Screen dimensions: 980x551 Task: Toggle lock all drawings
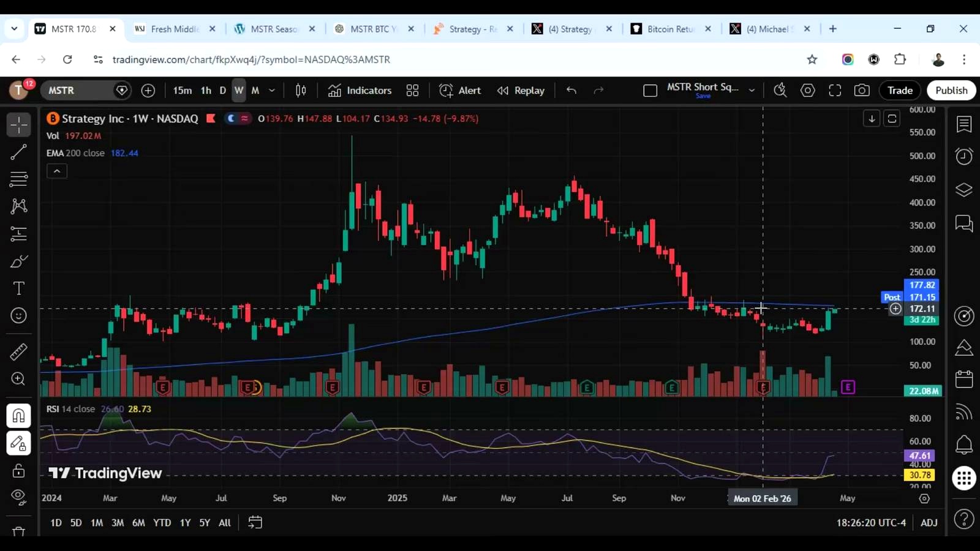[18, 471]
